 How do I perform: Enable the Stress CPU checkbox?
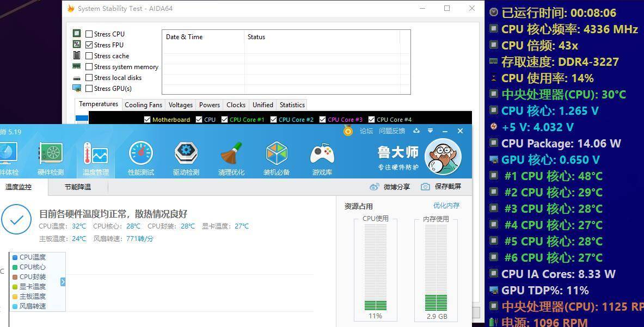[x=89, y=34]
